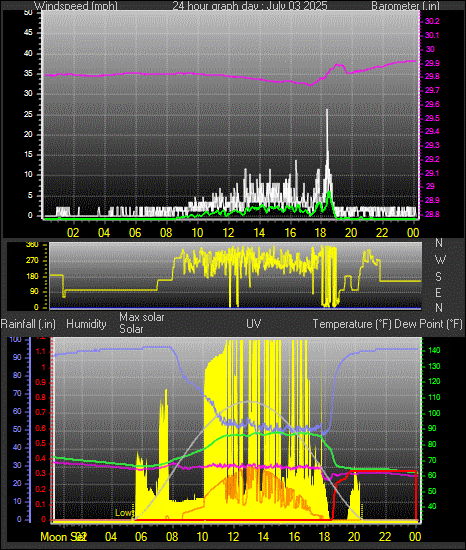Click the Humidity legend label

click(86, 324)
